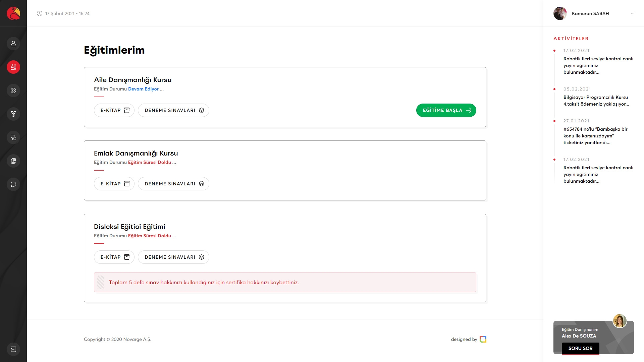644x362 pixels.
Task: Click the 27.01.2021 activity date
Action: [576, 121]
